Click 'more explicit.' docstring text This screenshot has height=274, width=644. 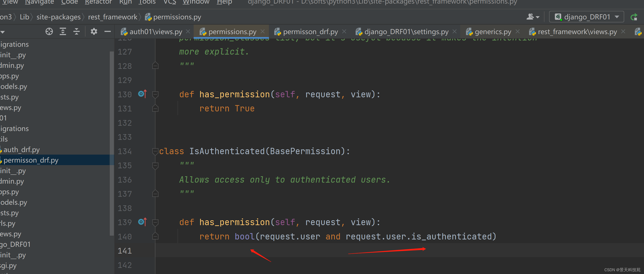click(214, 52)
